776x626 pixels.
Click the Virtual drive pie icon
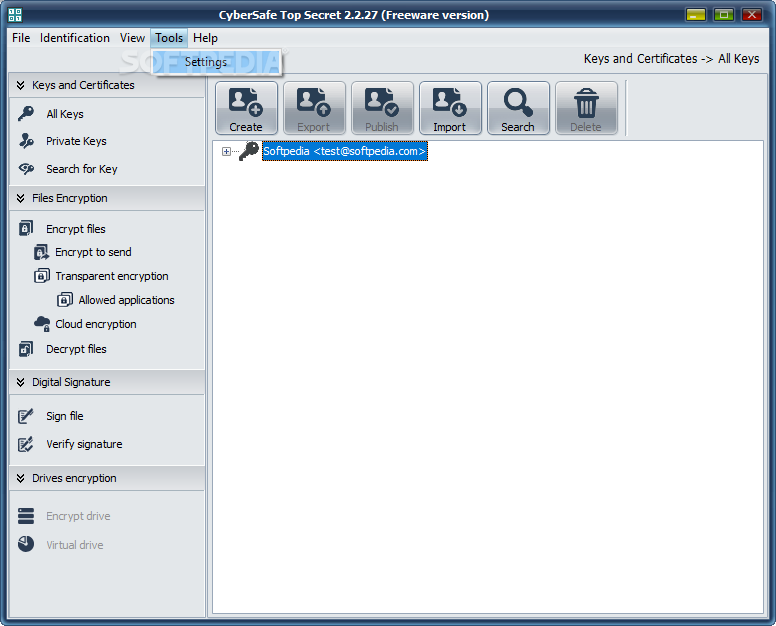[26, 544]
